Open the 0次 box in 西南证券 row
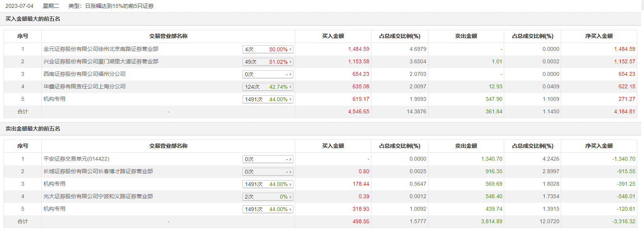644x231 pixels. [x=268, y=74]
